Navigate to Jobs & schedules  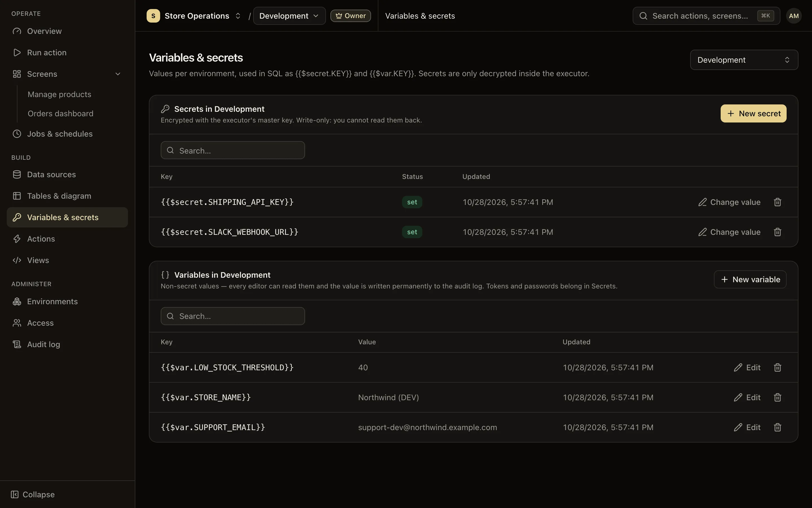click(x=67, y=134)
